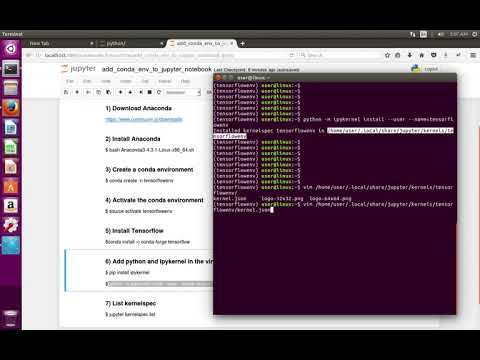Click the highlighted command line in cell 6

coord(159,284)
